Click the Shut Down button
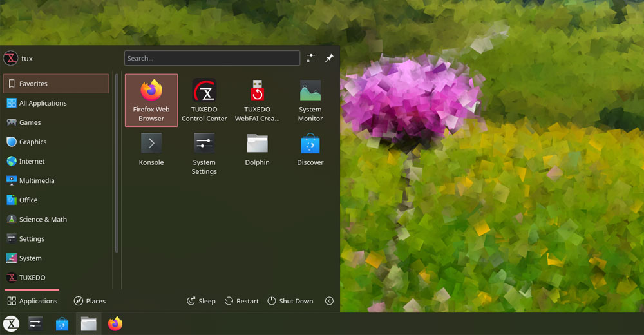This screenshot has height=335, width=644. pos(290,301)
